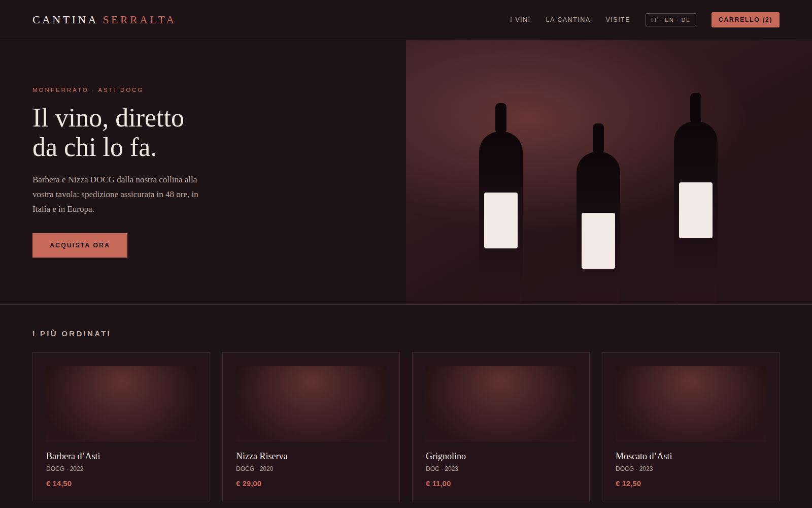Screen dimensions: 812x508
Task: Click the DOCG · 2022 label
Action: coord(65,469)
